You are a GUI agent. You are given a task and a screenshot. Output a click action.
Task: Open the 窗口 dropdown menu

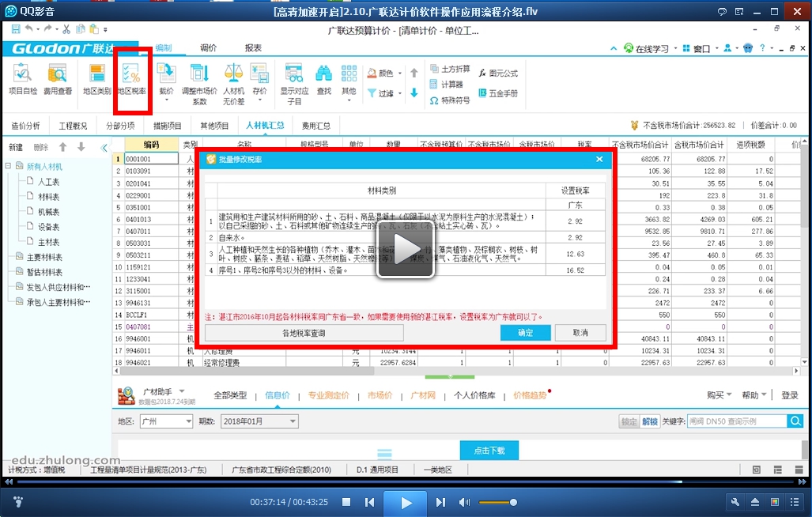701,49
